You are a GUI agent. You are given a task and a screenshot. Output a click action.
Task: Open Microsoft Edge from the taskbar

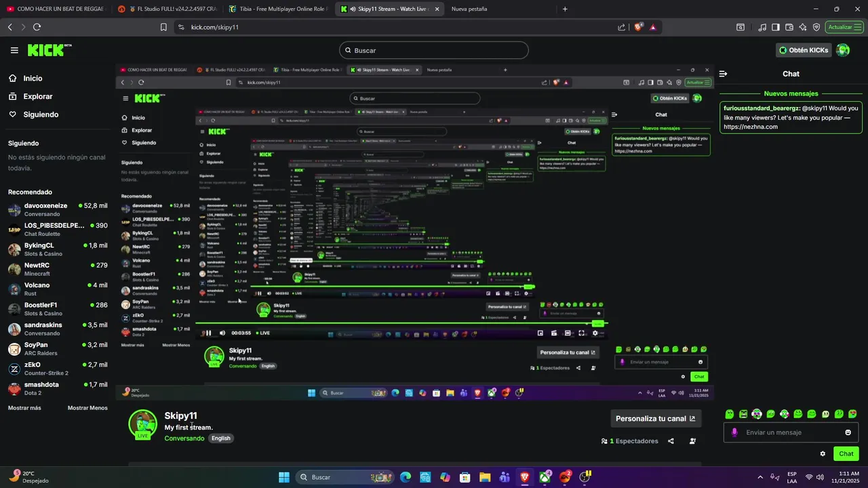pos(405,477)
